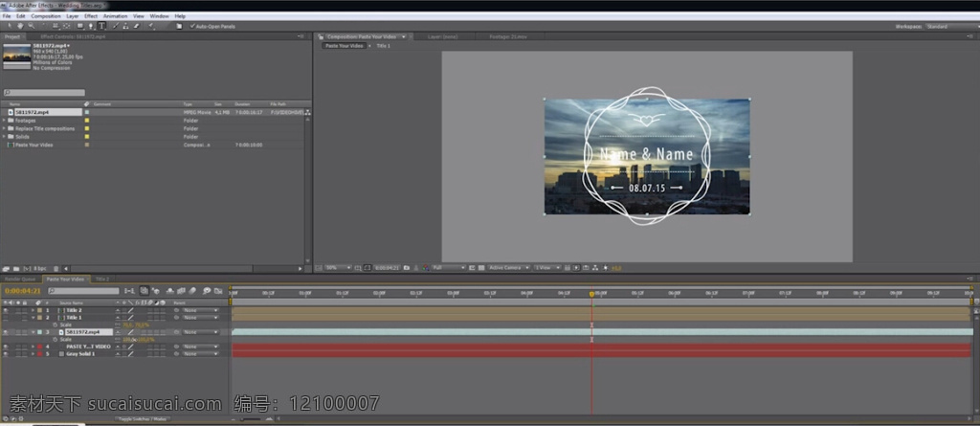Screen dimensions: 980x426
Task: Expand the Footages folder
Action: coord(5,120)
